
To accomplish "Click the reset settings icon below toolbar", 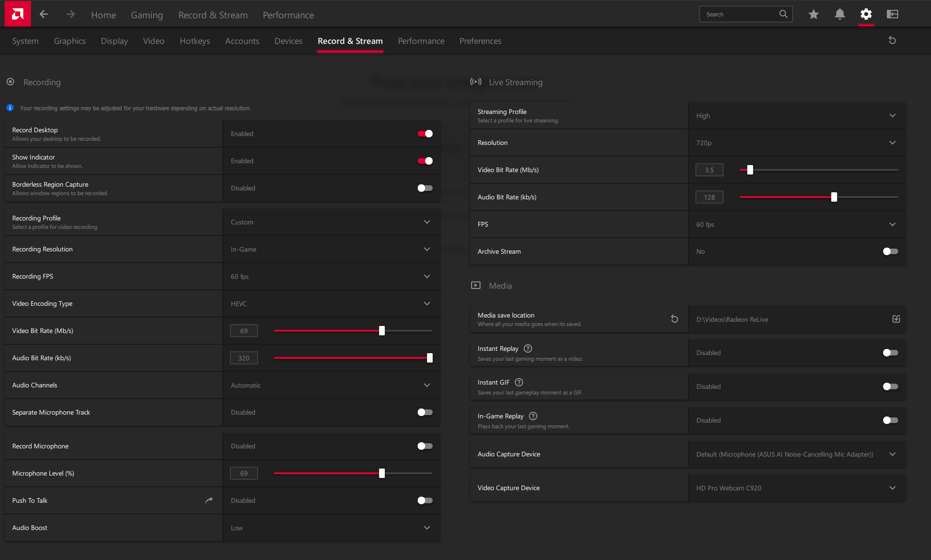I will coord(892,41).
